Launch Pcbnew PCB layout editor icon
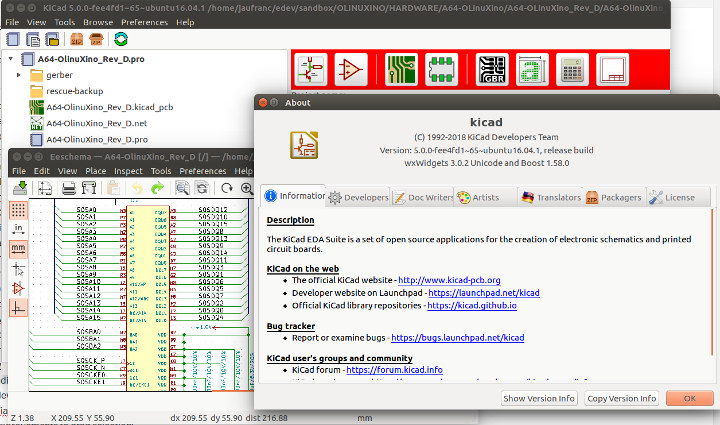The image size is (720, 425). pyautogui.click(x=401, y=69)
